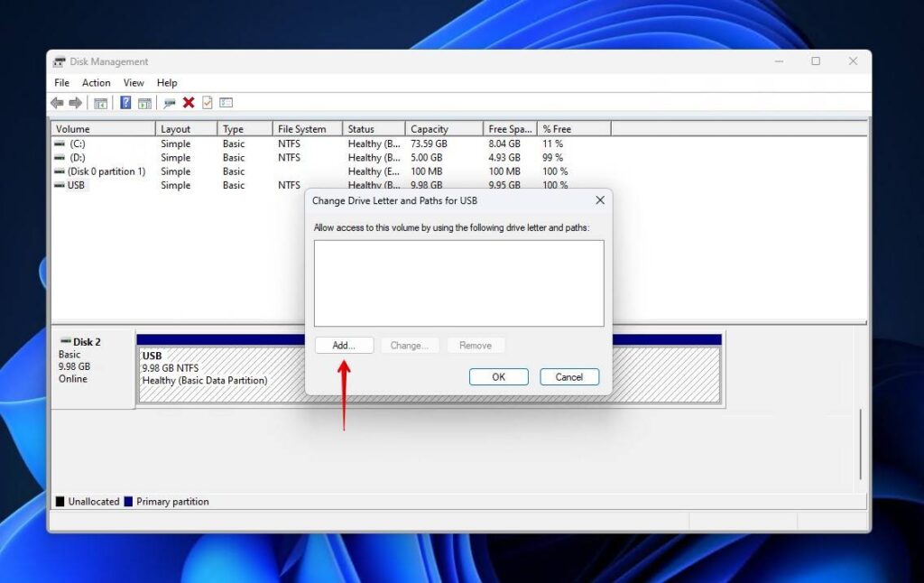Click OK in the drive letter dialog
This screenshot has width=924, height=583.
tap(498, 377)
